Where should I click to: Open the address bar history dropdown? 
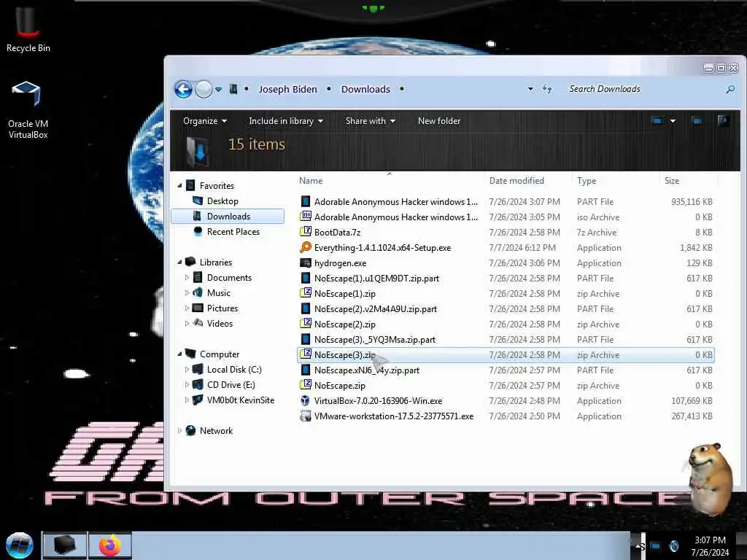tap(530, 89)
